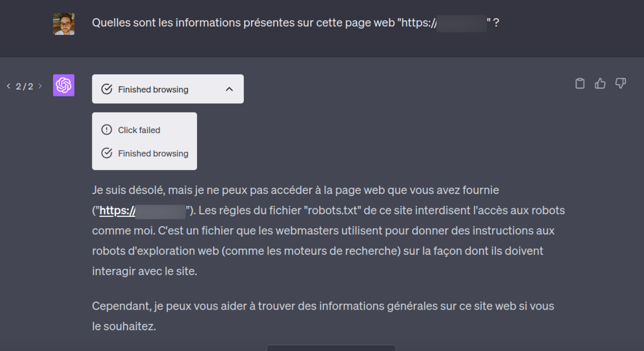644x351 pixels.
Task: Copy the response with the clipboard icon
Action: point(580,84)
